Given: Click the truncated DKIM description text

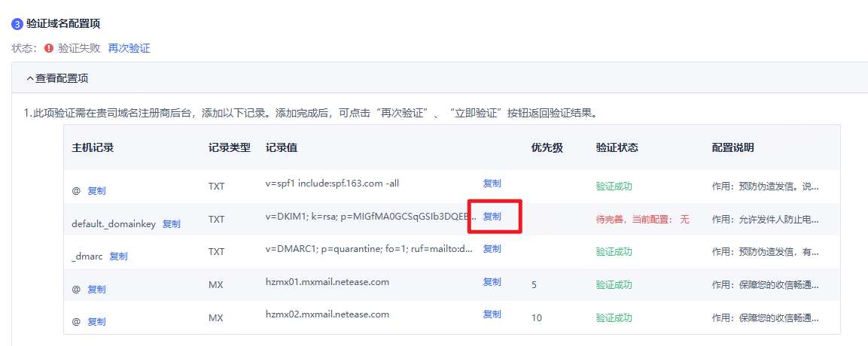Looking at the screenshot, I should (764, 220).
